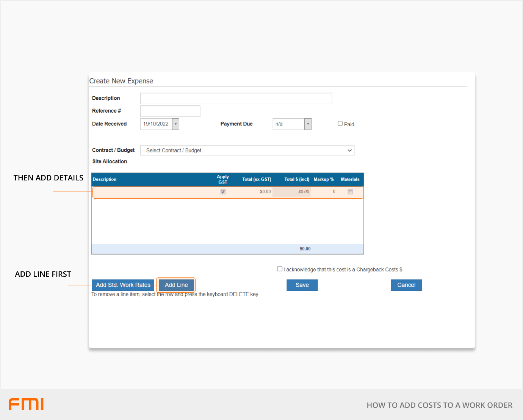Edit the Total (ex-GST) $0.00 cell
523x420 pixels.
pos(258,192)
